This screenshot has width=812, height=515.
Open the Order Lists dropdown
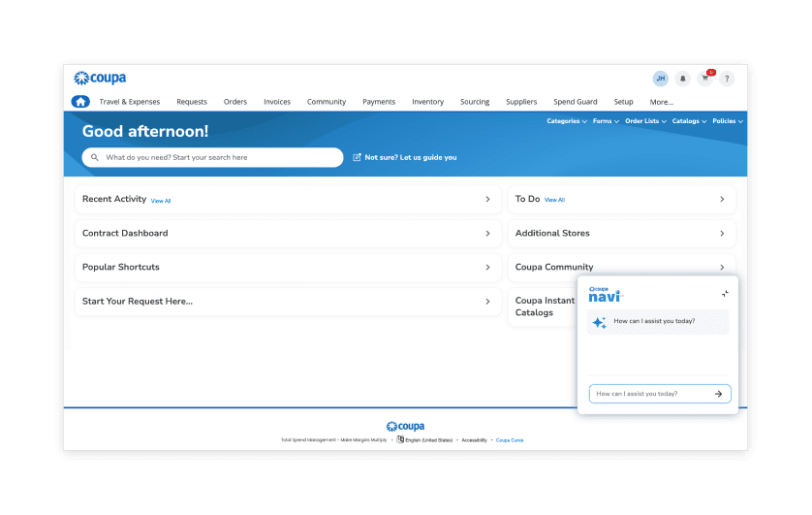(645, 121)
